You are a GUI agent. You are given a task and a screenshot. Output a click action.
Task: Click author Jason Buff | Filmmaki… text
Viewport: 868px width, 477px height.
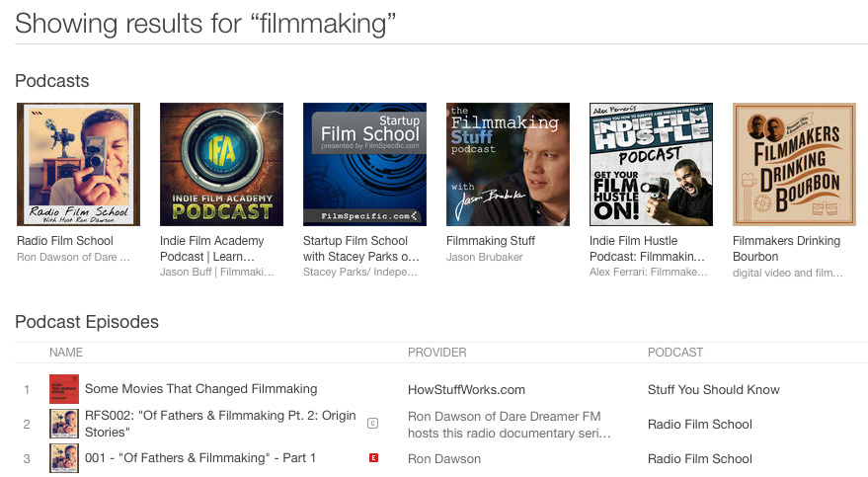pos(217,272)
